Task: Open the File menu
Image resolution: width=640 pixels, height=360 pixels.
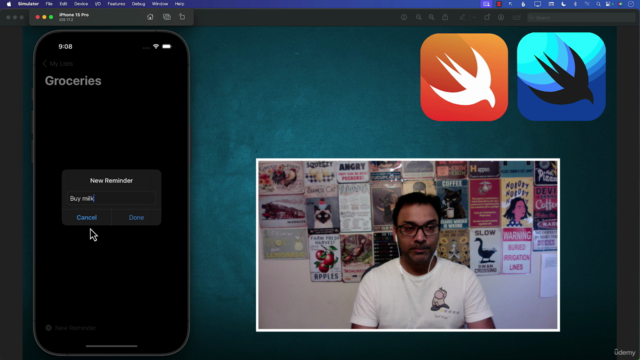Action: coord(49,4)
